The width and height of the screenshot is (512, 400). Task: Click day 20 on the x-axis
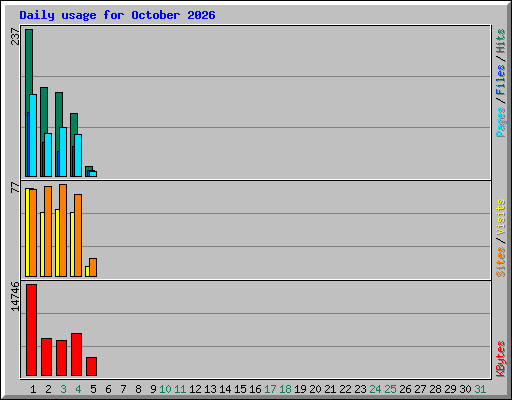[x=315, y=389]
